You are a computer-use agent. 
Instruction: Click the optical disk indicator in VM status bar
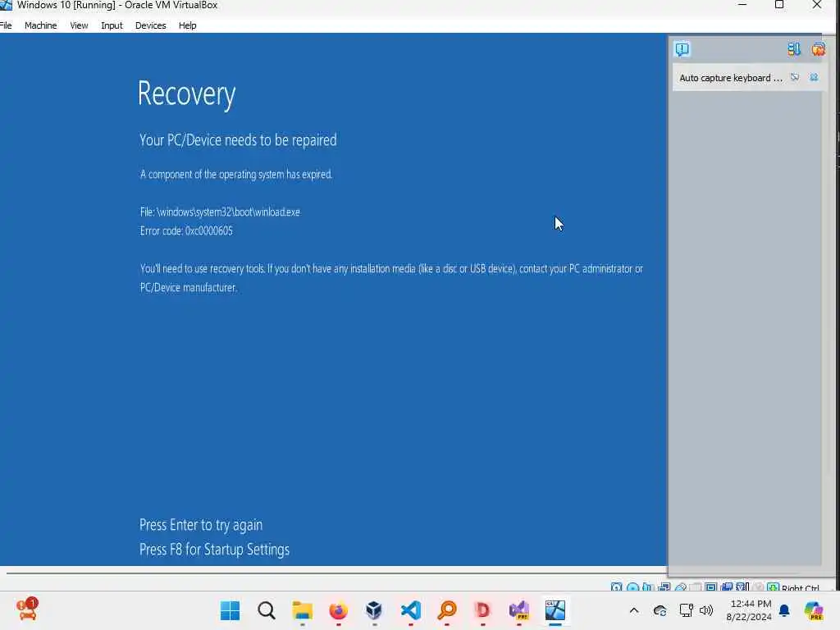632,587
